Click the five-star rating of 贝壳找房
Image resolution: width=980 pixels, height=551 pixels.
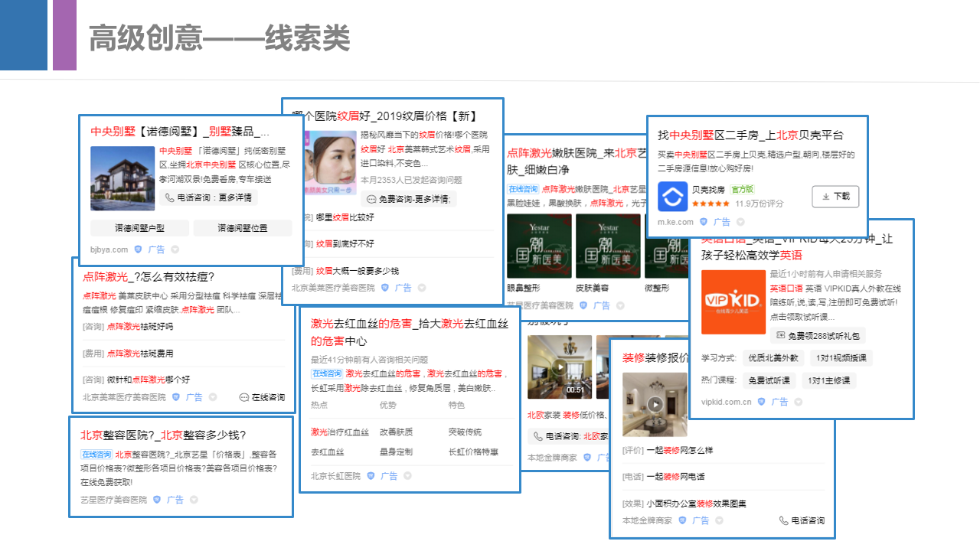tap(710, 204)
